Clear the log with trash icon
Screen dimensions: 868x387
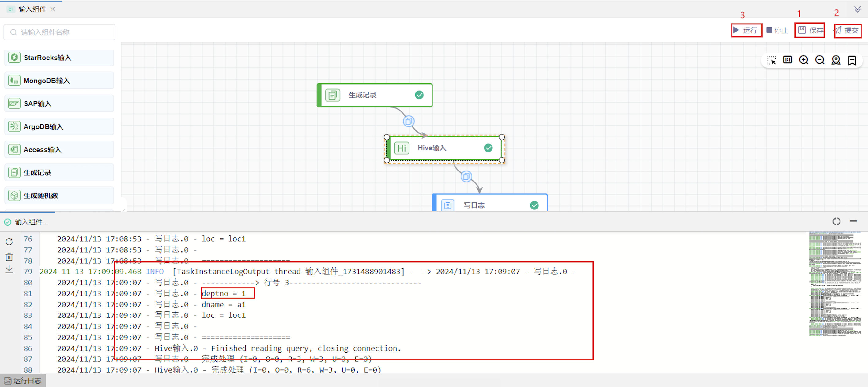(x=9, y=257)
